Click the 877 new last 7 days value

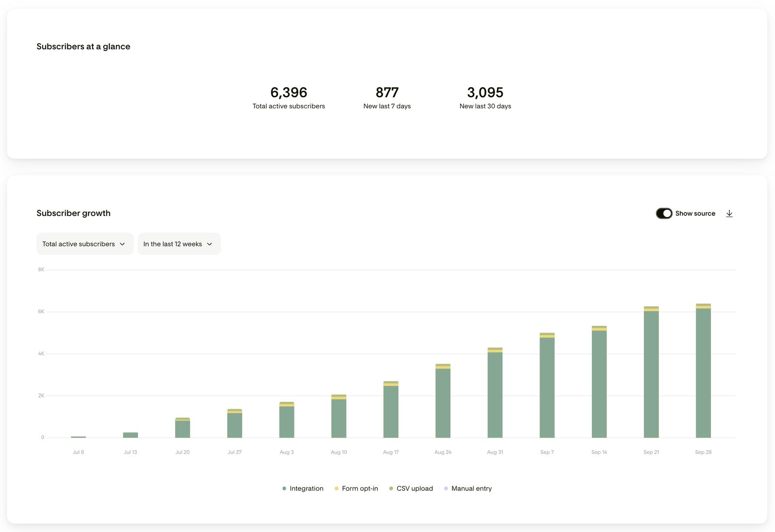[387, 92]
